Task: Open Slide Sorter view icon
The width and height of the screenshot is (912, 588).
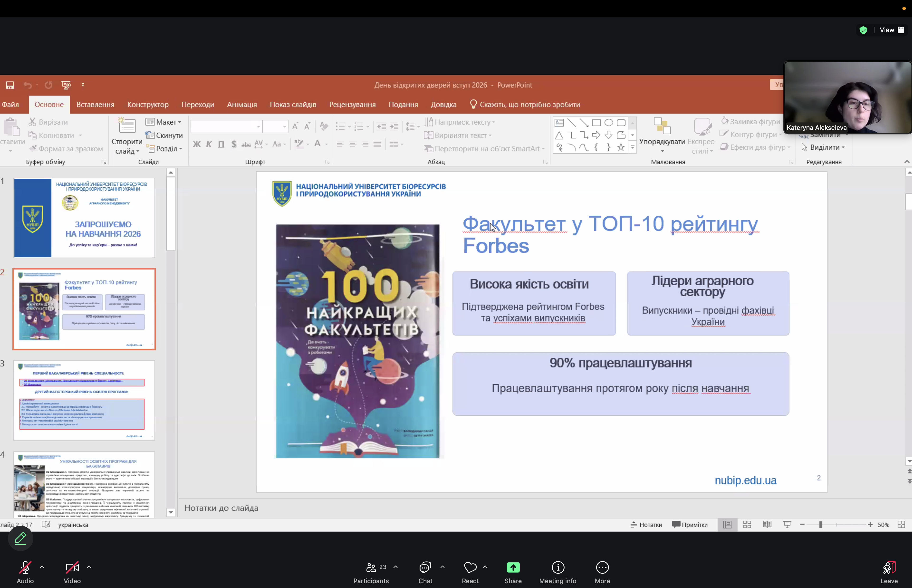Action: coord(747,525)
